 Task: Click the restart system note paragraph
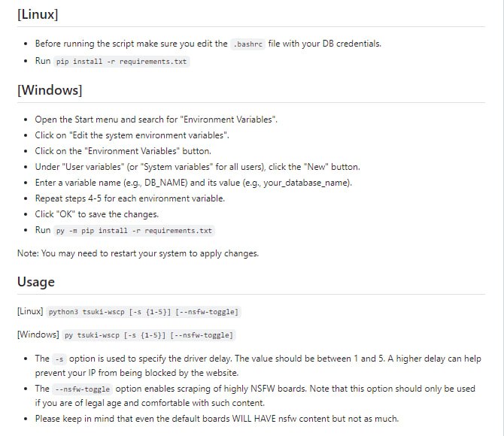pos(138,253)
